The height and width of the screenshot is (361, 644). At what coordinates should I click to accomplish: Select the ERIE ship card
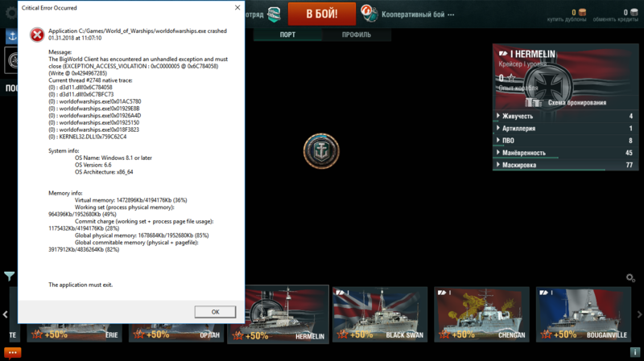[74, 332]
